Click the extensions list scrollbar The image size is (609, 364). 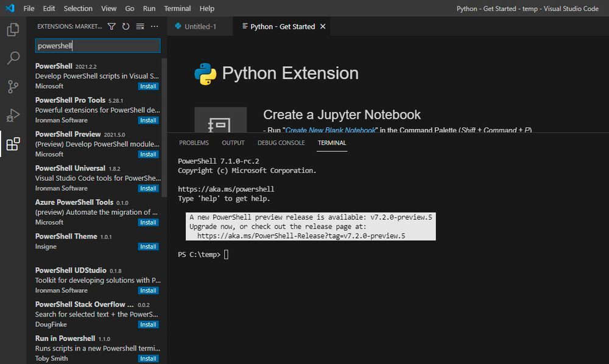click(x=164, y=127)
